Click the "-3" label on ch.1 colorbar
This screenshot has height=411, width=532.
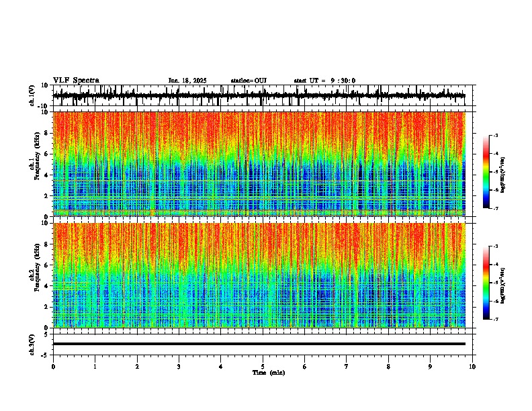[495, 136]
